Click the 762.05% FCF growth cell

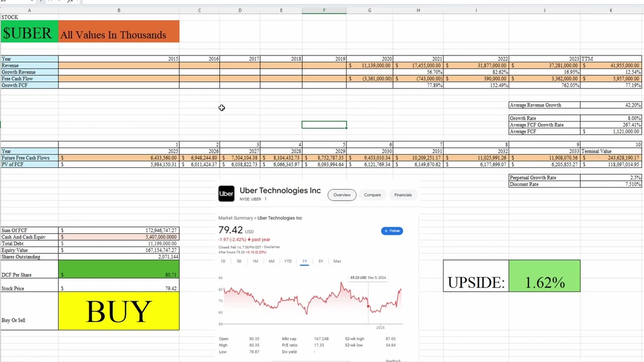pos(544,85)
